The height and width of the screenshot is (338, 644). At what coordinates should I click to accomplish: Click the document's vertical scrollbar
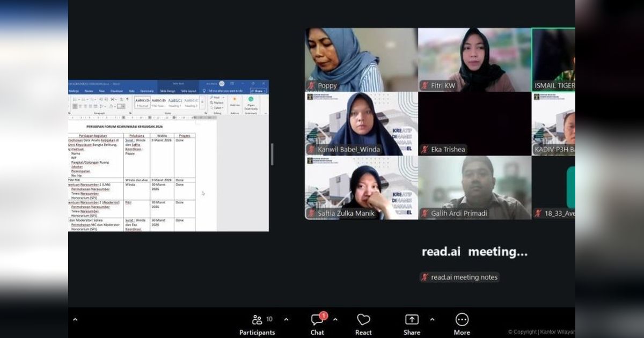pos(273,155)
